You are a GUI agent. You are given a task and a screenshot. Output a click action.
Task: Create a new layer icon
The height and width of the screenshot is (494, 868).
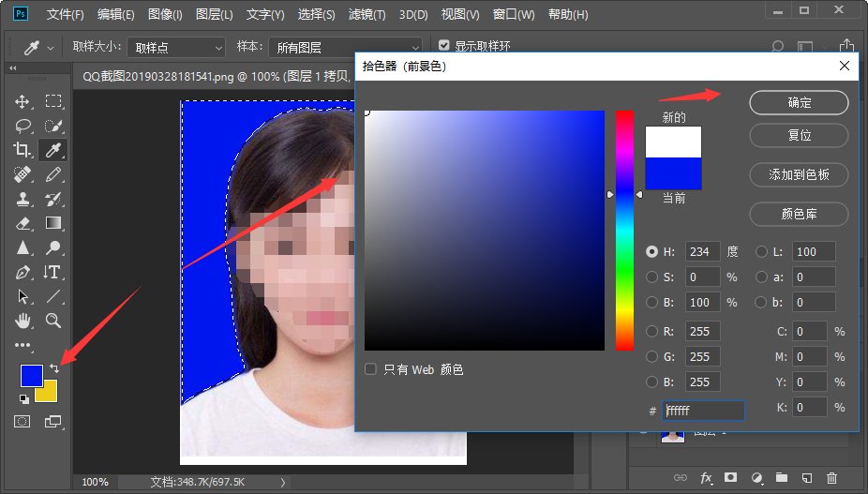coord(806,477)
